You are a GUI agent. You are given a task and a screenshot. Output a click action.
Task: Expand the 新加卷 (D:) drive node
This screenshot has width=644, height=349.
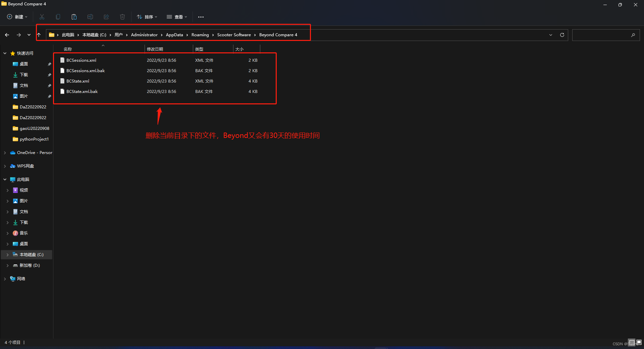pos(7,265)
